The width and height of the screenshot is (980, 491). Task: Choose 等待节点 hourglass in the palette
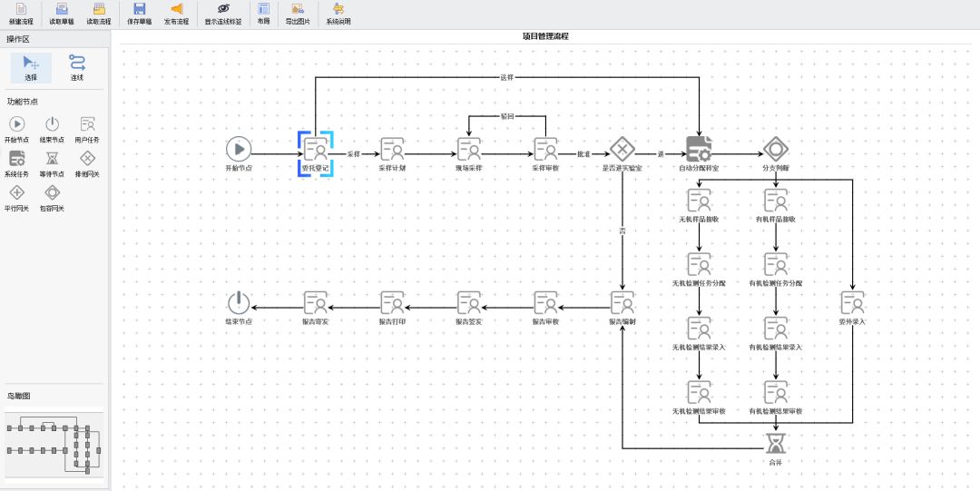coord(52,162)
